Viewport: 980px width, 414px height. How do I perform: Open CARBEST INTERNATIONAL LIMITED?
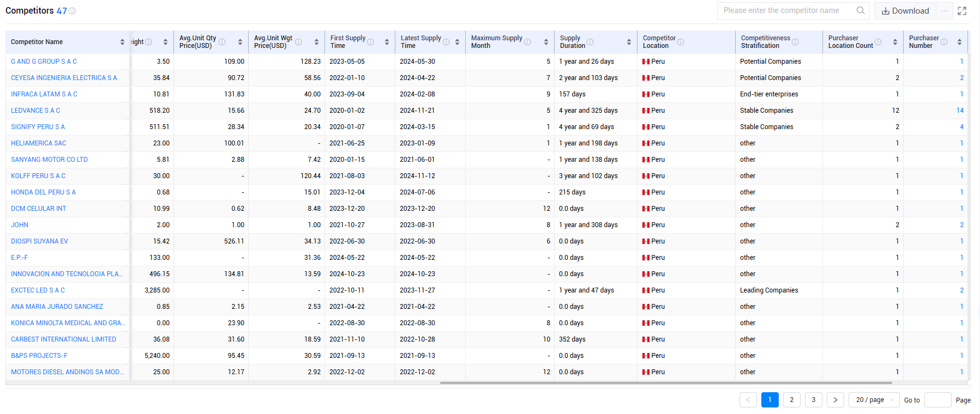(x=63, y=339)
